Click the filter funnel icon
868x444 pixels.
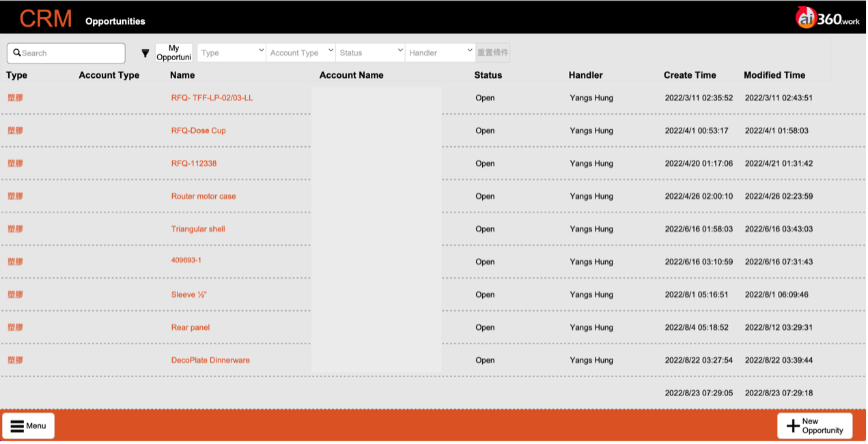point(145,53)
